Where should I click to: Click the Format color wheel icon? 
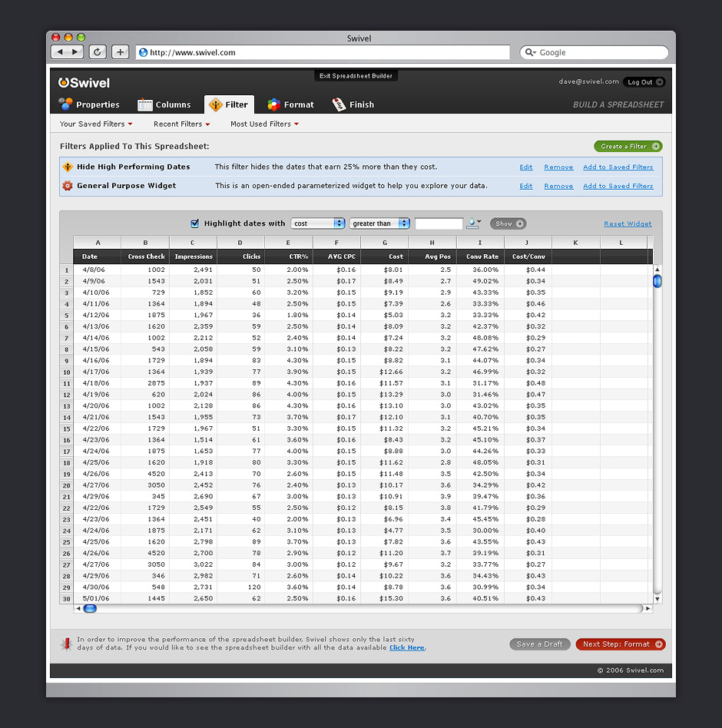[x=274, y=104]
